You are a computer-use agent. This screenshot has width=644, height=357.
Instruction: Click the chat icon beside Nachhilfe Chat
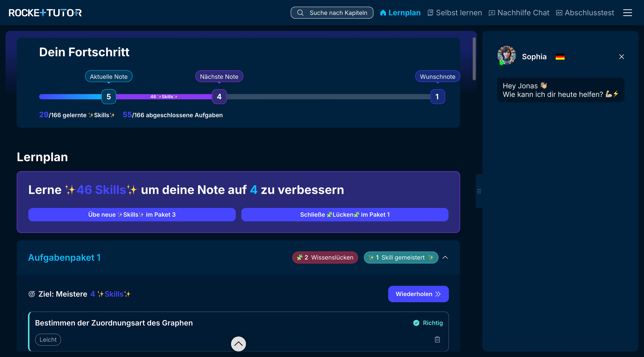pyautogui.click(x=492, y=13)
